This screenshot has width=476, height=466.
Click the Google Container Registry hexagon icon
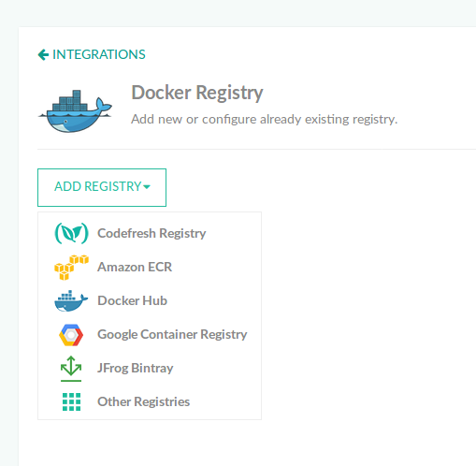coord(71,335)
